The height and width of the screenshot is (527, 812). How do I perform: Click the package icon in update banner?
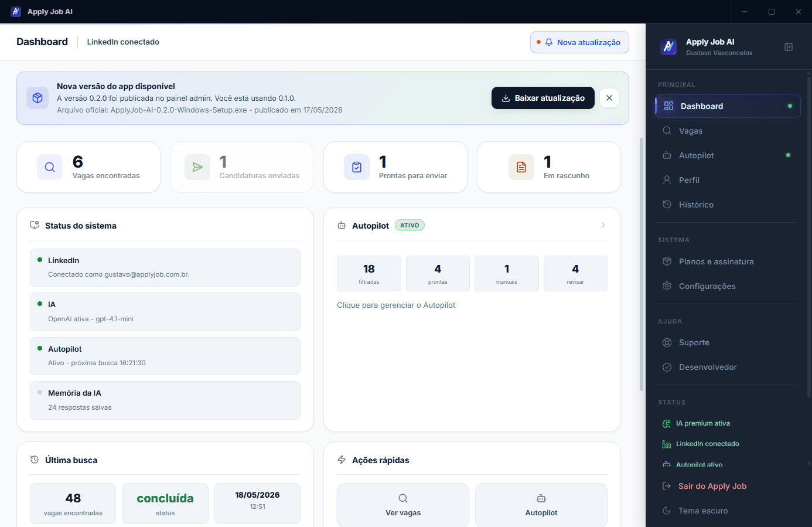[x=37, y=98]
